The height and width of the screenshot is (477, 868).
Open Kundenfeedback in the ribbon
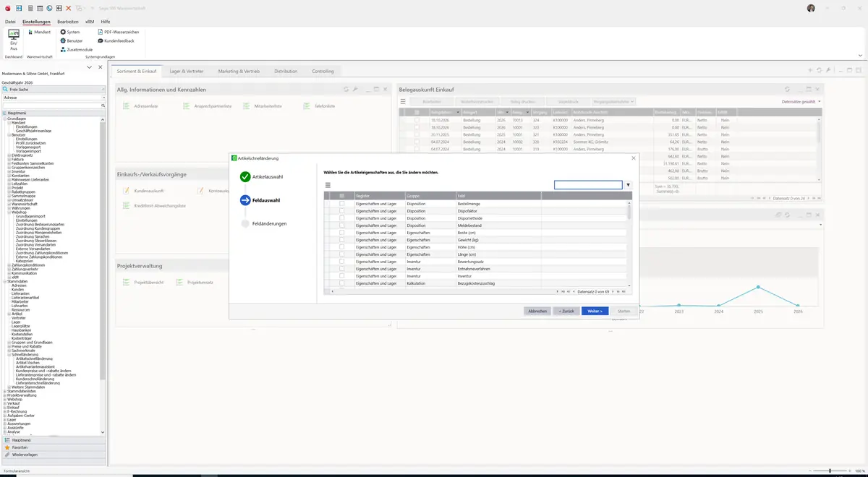point(116,40)
